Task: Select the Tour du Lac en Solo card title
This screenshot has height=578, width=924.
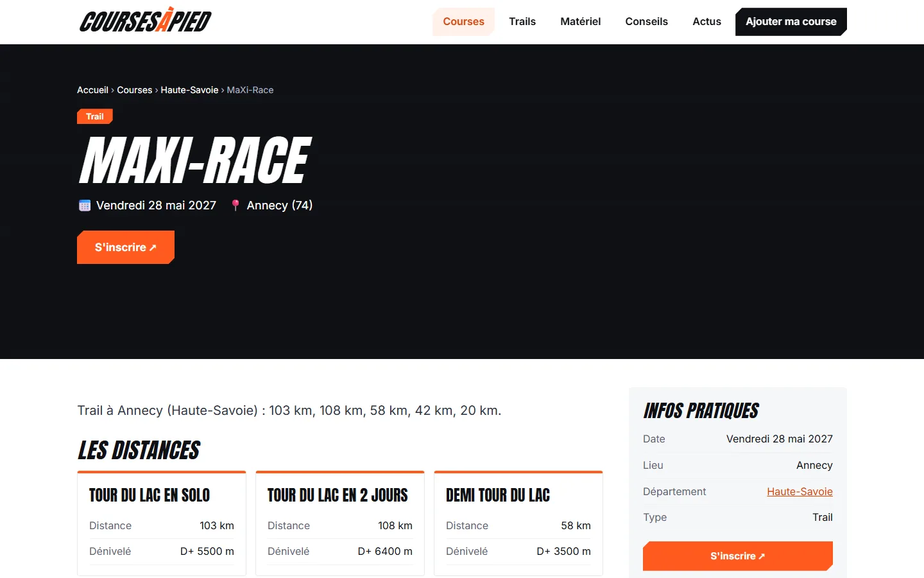Action: click(150, 495)
